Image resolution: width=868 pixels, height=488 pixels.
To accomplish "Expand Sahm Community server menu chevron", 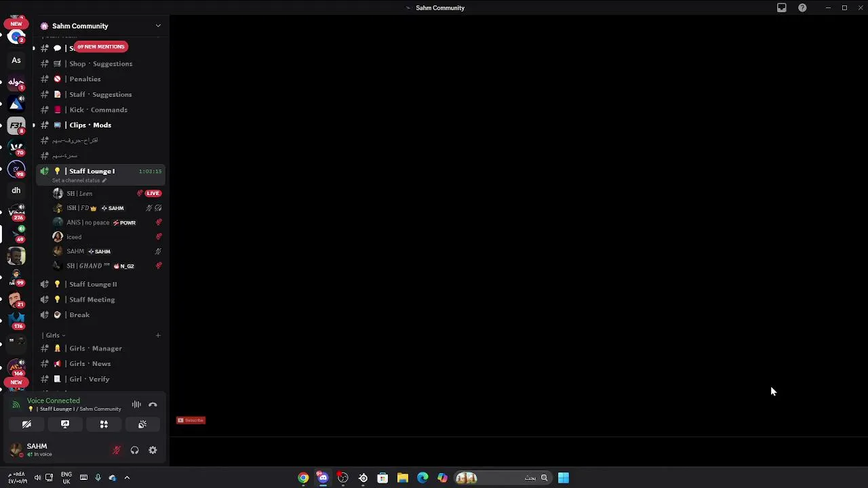I will point(158,26).
